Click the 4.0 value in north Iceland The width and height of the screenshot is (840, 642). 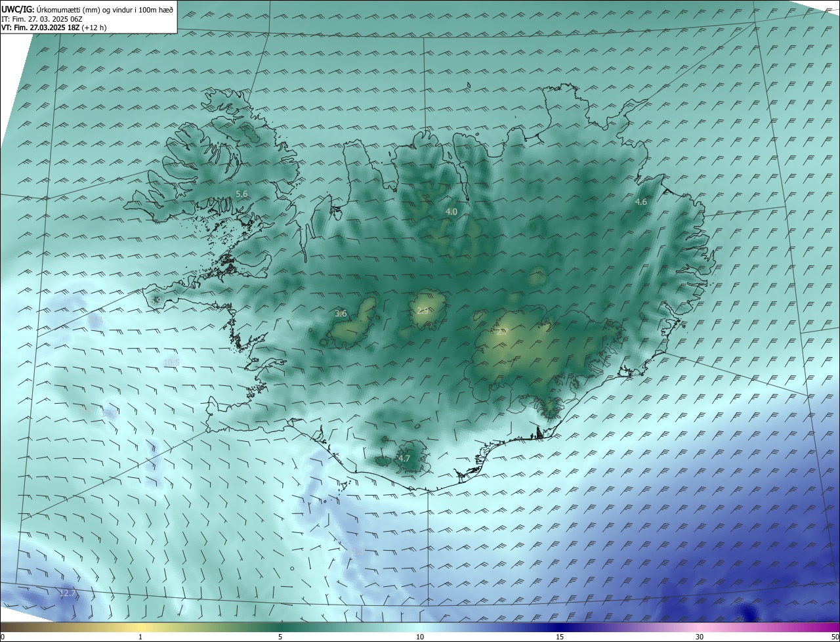pyautogui.click(x=451, y=211)
